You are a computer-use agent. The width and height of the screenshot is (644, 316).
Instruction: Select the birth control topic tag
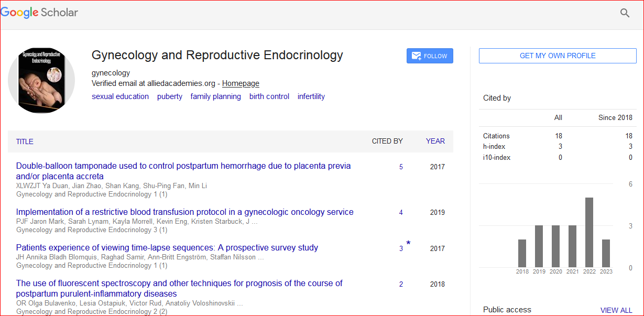click(269, 96)
